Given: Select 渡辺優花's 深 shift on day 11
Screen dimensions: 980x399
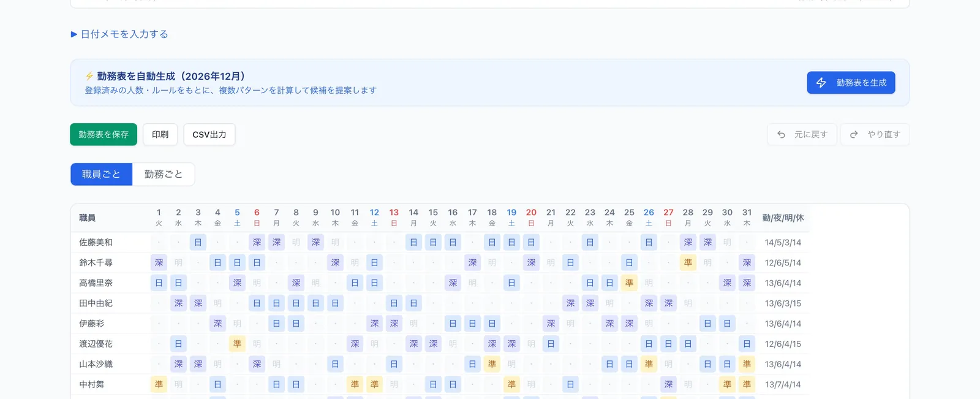Looking at the screenshot, I should [x=355, y=344].
